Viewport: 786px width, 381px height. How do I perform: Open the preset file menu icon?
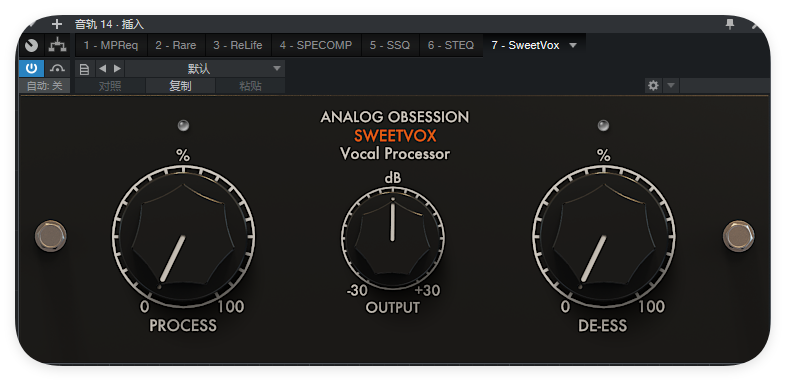(84, 69)
